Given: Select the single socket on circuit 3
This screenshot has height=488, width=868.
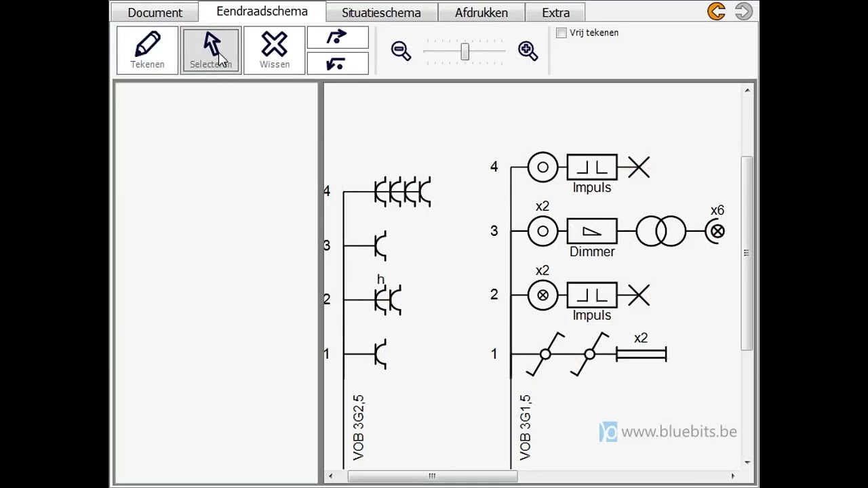Looking at the screenshot, I should coord(380,245).
